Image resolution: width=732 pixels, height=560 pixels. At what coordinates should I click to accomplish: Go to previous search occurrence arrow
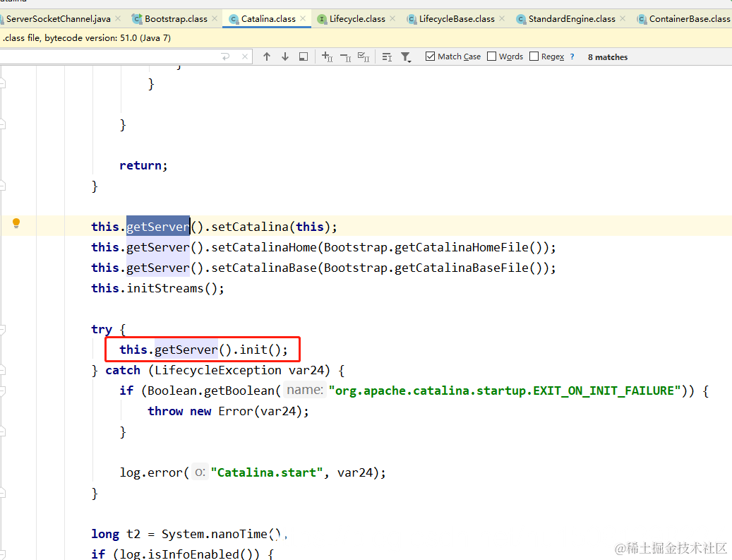point(267,56)
